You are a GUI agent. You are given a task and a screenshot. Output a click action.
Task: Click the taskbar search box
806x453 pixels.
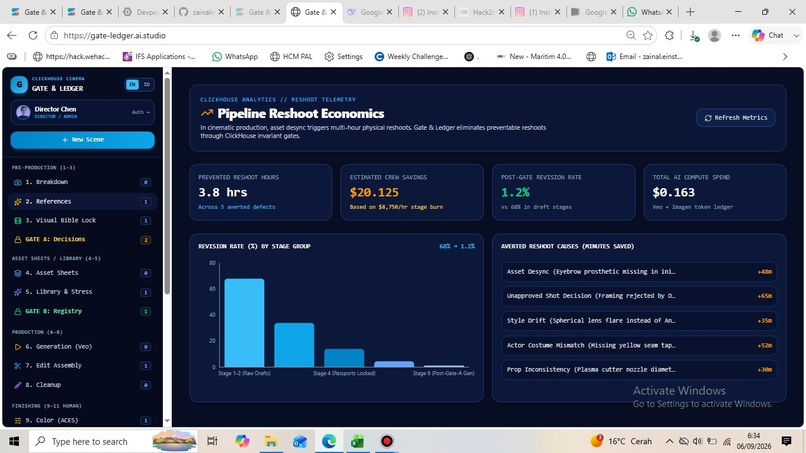pyautogui.click(x=113, y=441)
